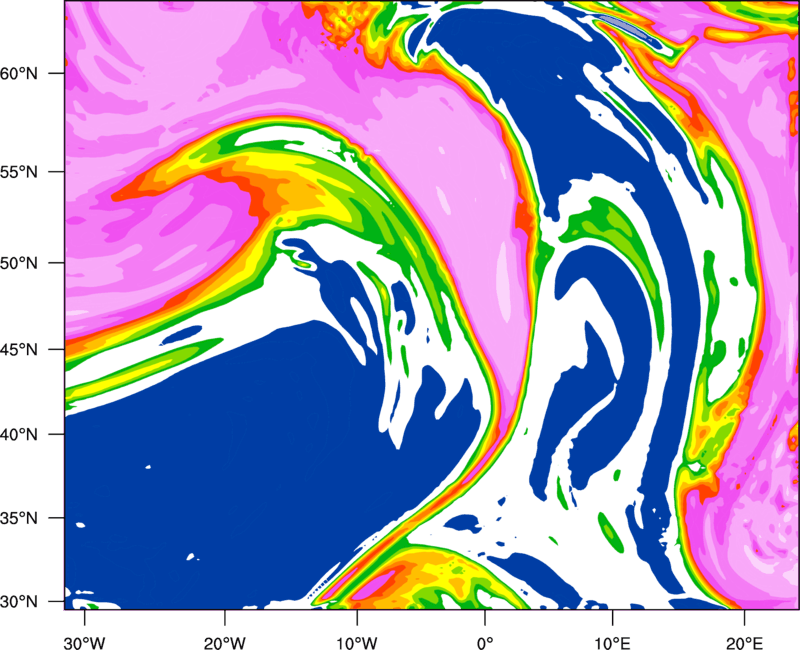Click the 50°N latitude label

[19, 263]
